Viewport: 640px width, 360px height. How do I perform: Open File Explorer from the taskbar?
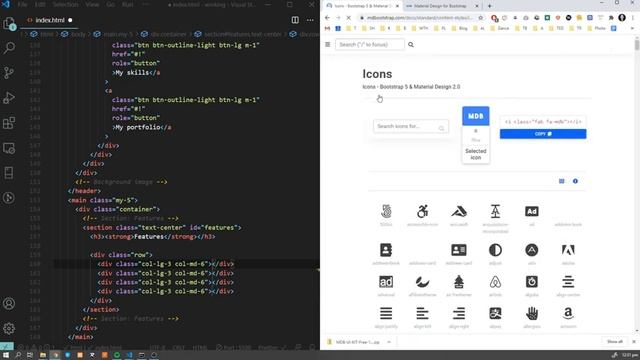(42, 355)
